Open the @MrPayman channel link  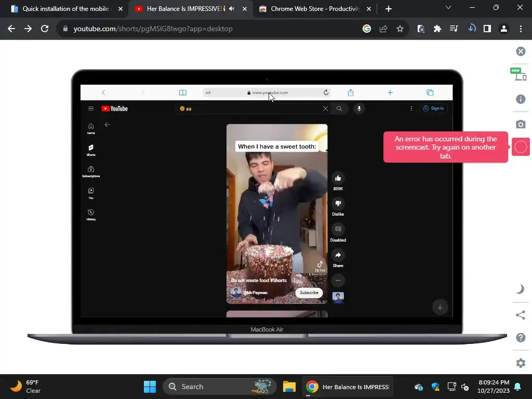point(256,292)
